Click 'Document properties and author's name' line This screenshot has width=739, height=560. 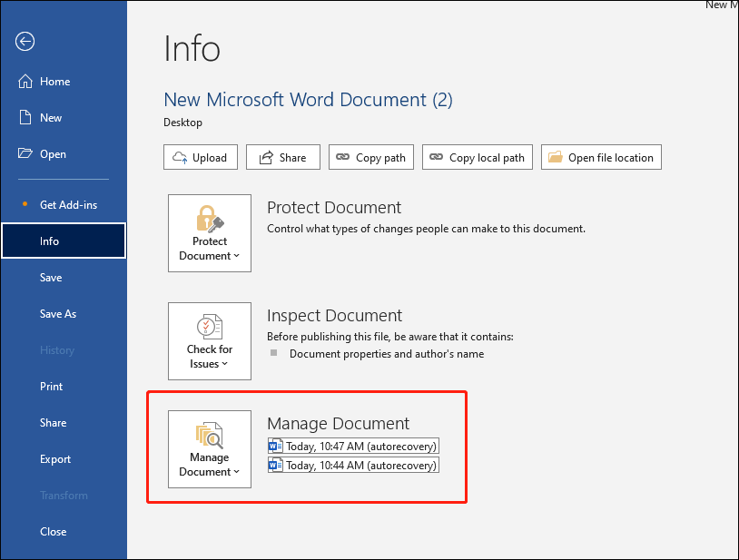pos(387,354)
